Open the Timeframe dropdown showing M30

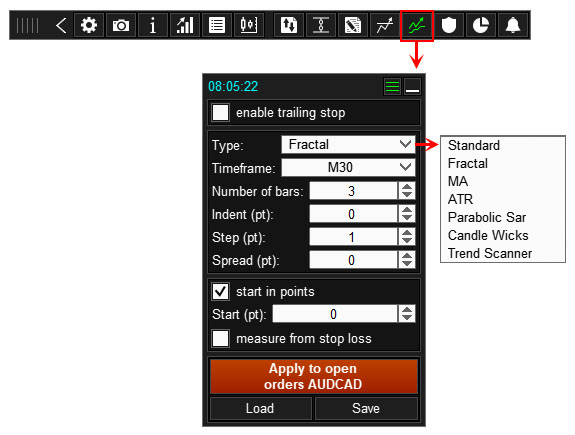pos(348,168)
